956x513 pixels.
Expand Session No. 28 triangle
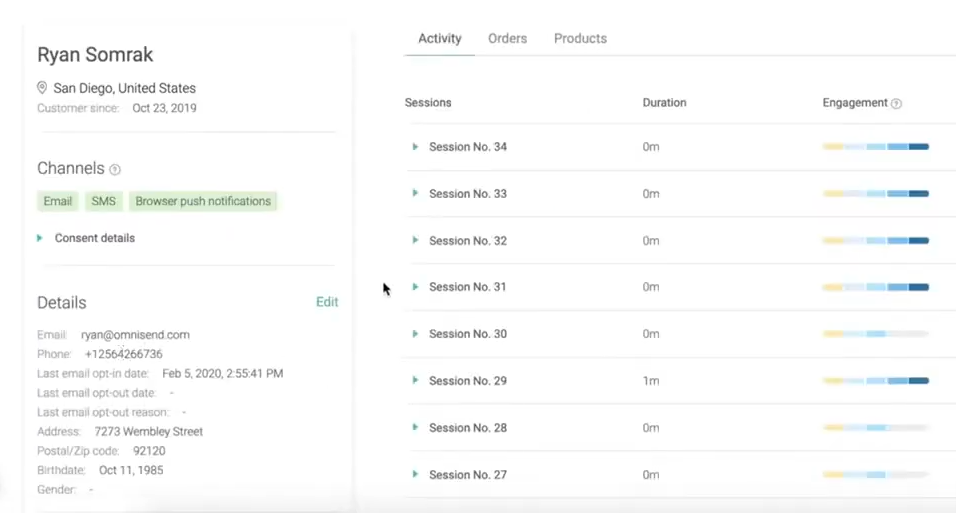coord(415,428)
